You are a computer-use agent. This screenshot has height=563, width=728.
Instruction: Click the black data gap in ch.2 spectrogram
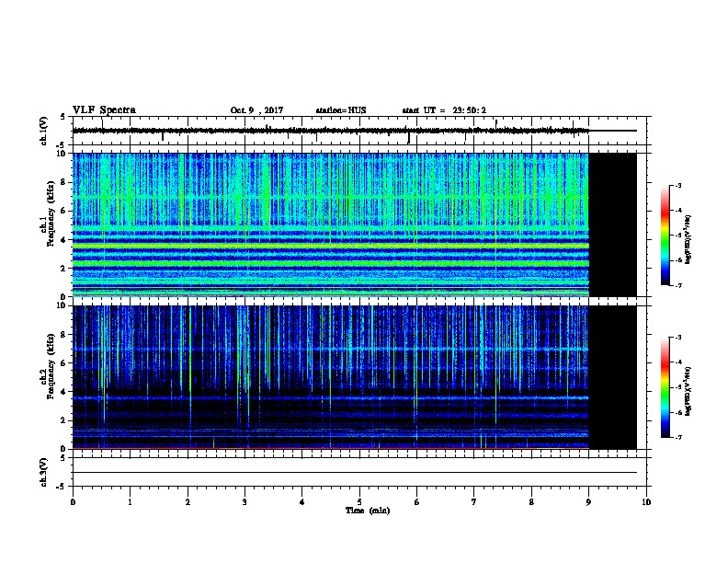click(612, 377)
